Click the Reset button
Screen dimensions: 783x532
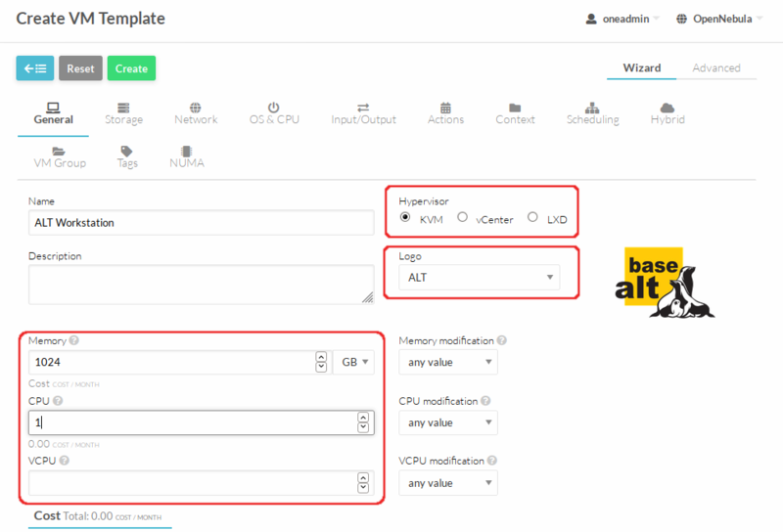click(x=80, y=68)
